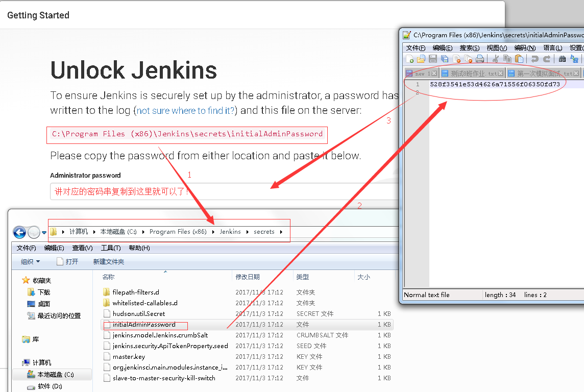This screenshot has width=584, height=392.
Task: Select 桌面 in the favorites sidebar
Action: click(x=44, y=304)
